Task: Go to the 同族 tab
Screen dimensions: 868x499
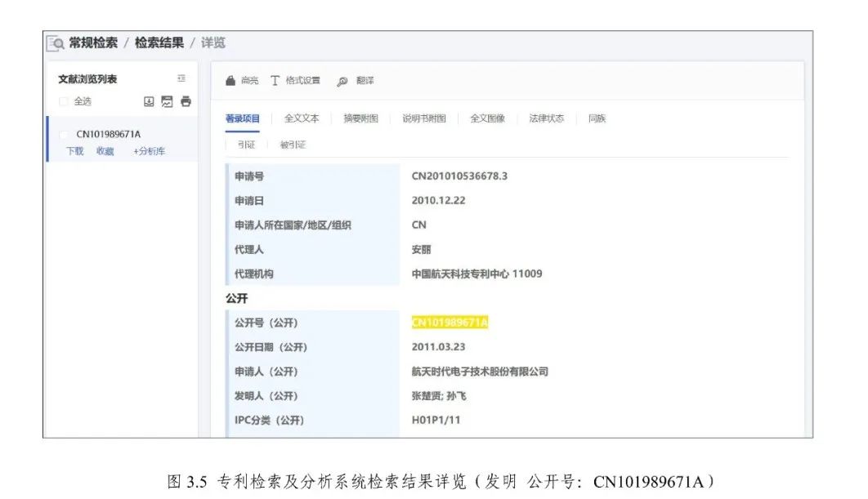Action: (597, 118)
